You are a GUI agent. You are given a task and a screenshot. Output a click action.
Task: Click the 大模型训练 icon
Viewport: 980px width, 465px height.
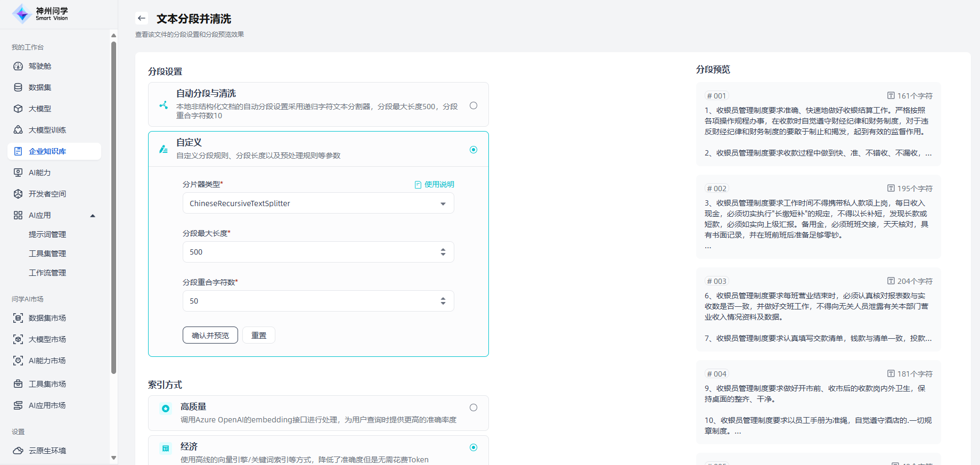tap(18, 130)
